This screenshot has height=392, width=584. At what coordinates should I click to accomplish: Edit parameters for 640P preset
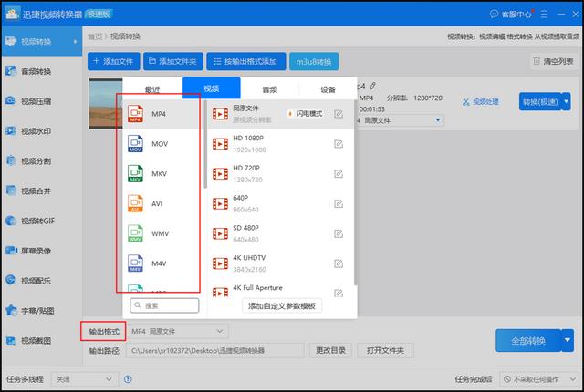(x=339, y=204)
